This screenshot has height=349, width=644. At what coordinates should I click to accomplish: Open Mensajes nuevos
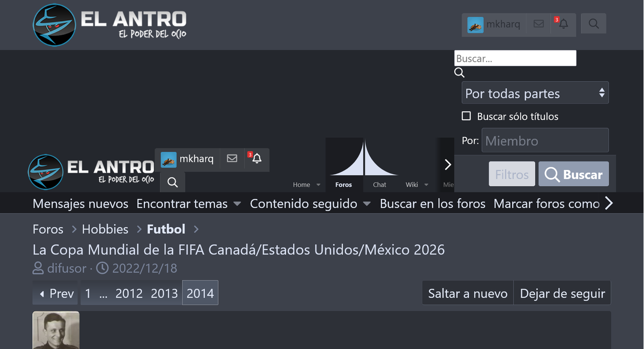coord(80,204)
